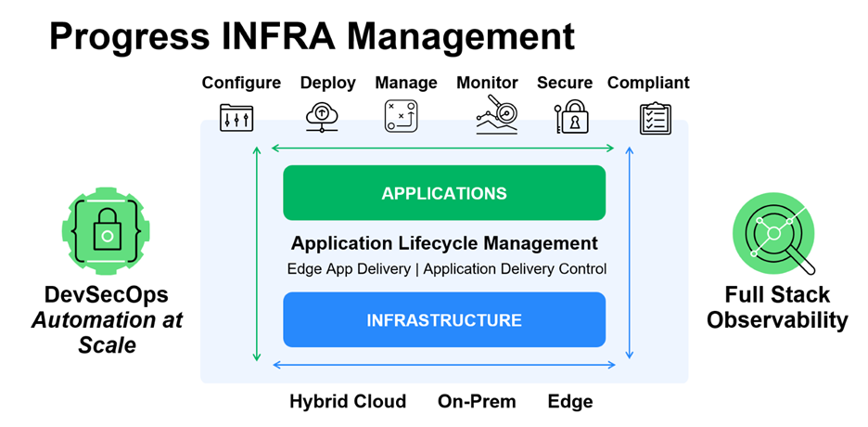Click the Edge App Delivery text

click(348, 269)
